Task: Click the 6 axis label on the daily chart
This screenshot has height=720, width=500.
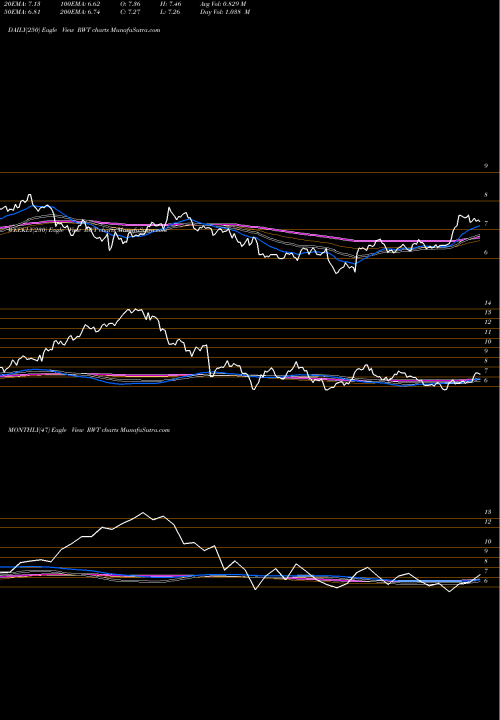Action: pyautogui.click(x=486, y=252)
